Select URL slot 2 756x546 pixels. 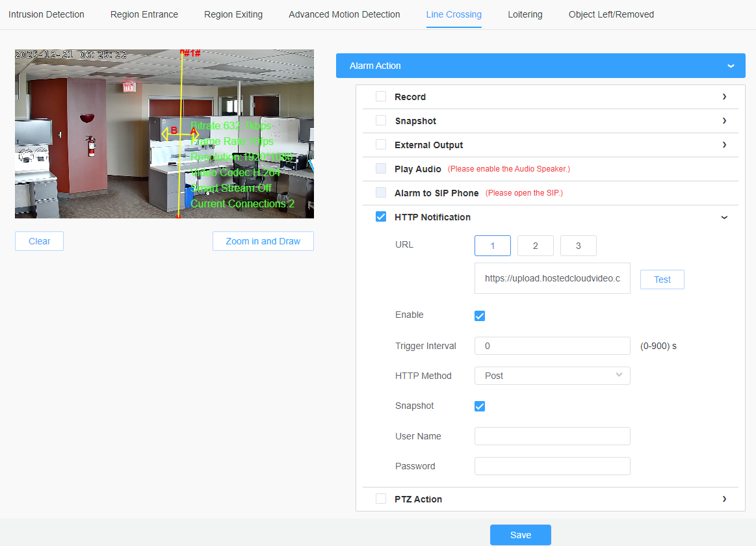pos(536,246)
